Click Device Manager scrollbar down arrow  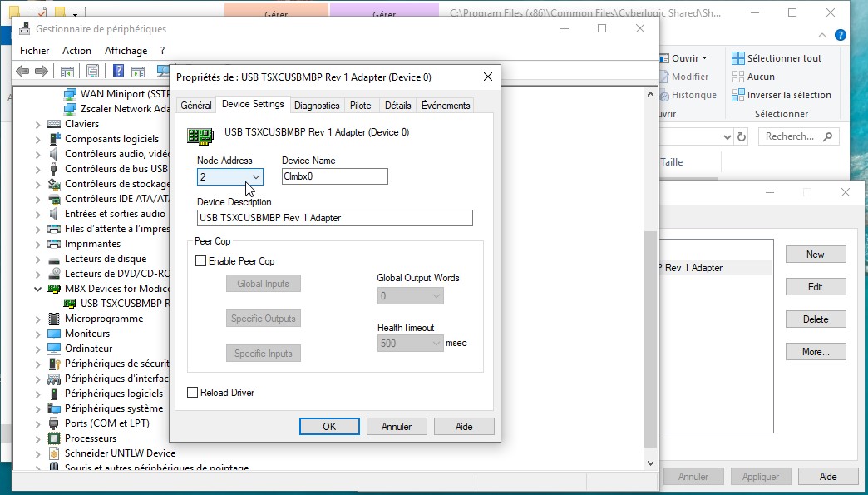coord(650,463)
